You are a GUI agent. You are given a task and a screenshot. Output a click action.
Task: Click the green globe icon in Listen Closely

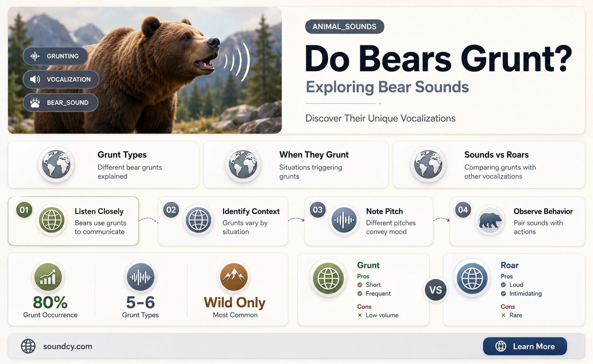point(52,220)
